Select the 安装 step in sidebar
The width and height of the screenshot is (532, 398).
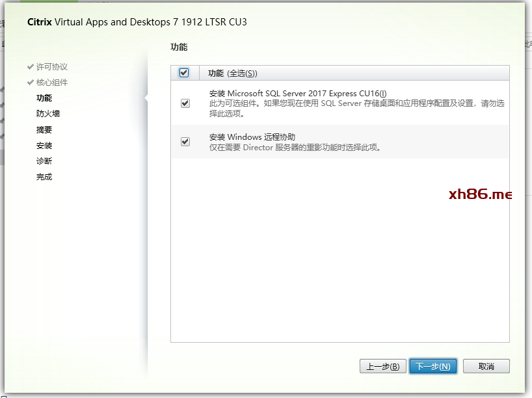[44, 146]
